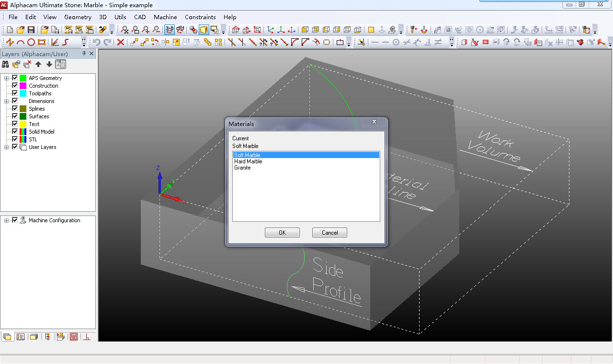The width and height of the screenshot is (613, 364).
Task: Click the layers panel properties list icon
Action: tap(61, 64)
